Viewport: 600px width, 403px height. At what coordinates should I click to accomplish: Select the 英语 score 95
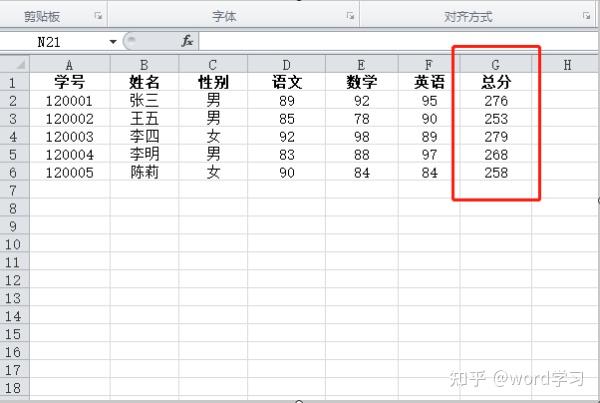[429, 100]
